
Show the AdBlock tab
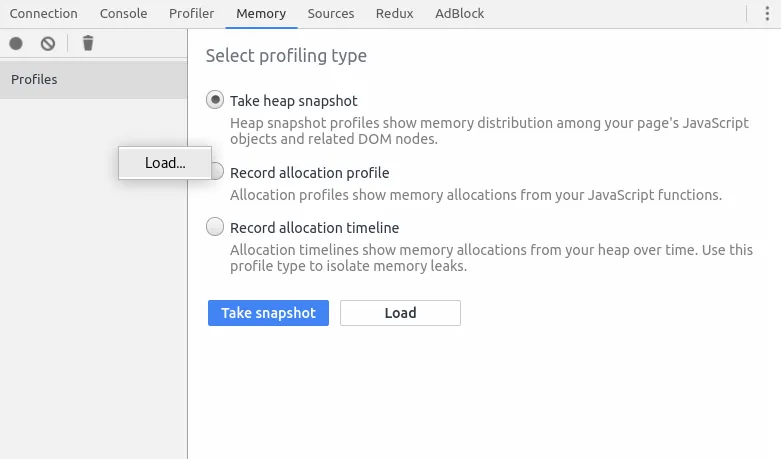459,14
